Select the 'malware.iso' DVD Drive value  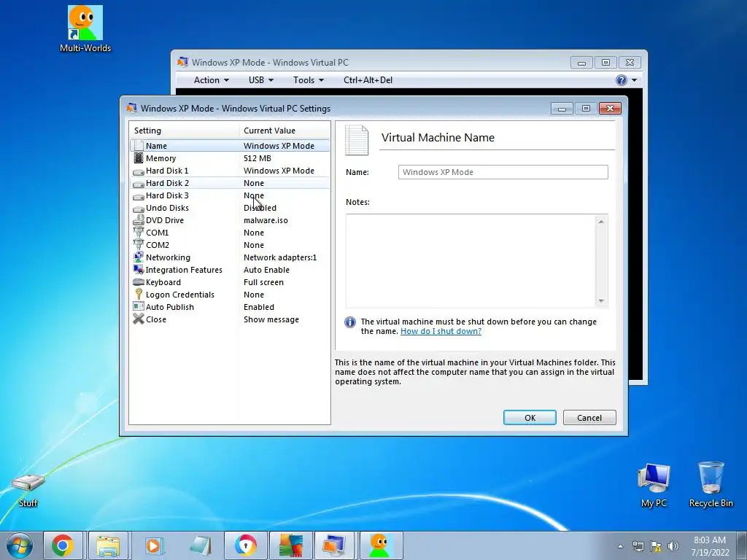coord(266,220)
